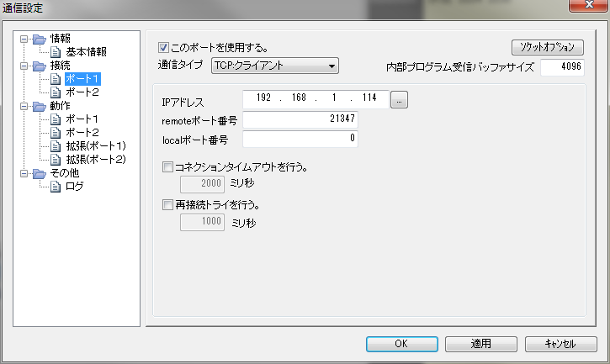Click the first IP octet 192
Viewport: 610px width, 364px height.
(x=263, y=98)
